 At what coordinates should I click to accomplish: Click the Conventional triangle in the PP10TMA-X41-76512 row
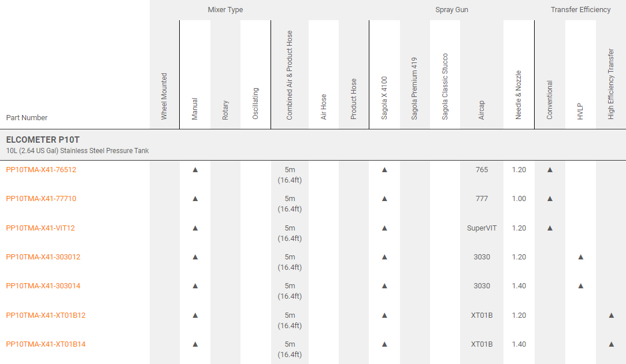coord(550,170)
